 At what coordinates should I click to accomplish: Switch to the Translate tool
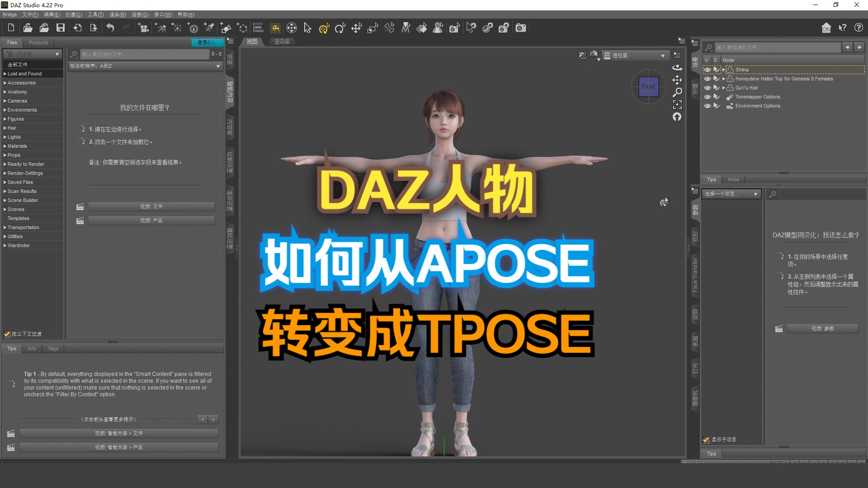356,28
